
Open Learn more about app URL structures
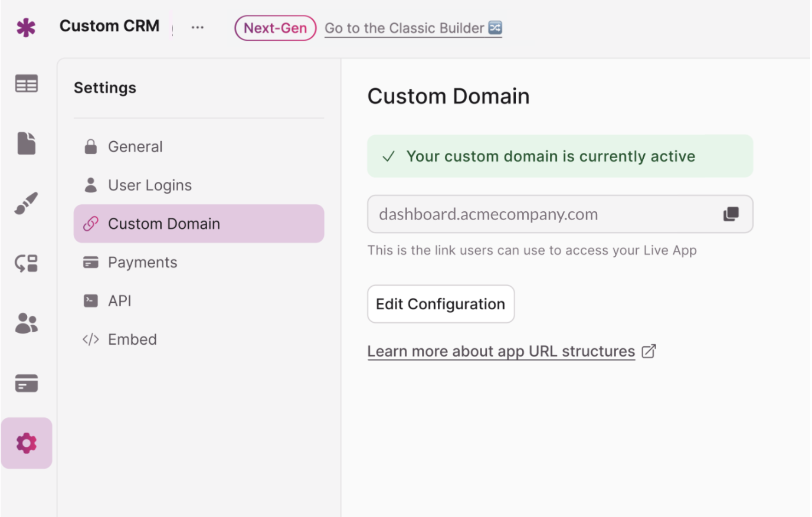pyautogui.click(x=501, y=352)
